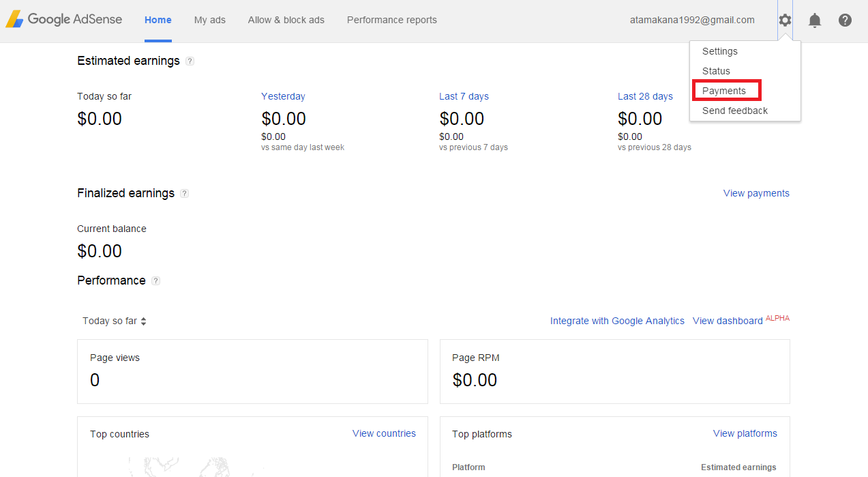Screen dimensions: 868x477
Task: Open the settings gear menu
Action: point(785,20)
